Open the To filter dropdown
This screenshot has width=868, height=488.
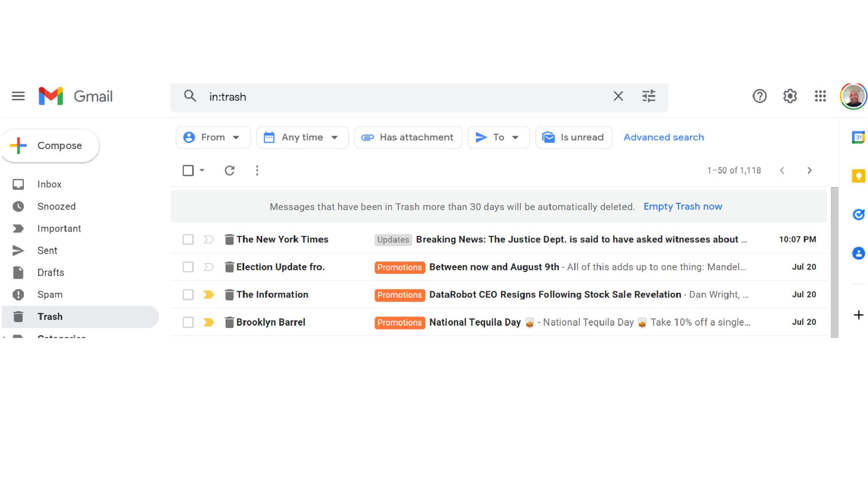click(499, 138)
